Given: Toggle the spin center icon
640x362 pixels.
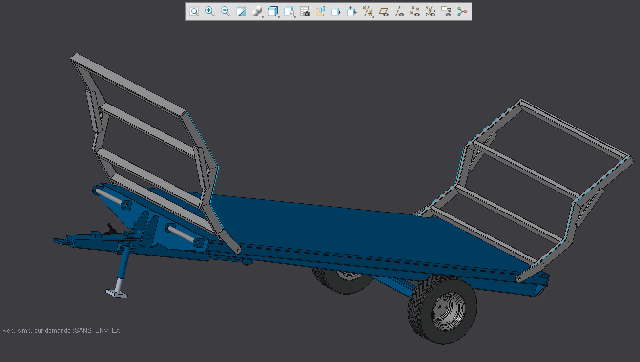Looking at the screenshot, I should [x=462, y=11].
